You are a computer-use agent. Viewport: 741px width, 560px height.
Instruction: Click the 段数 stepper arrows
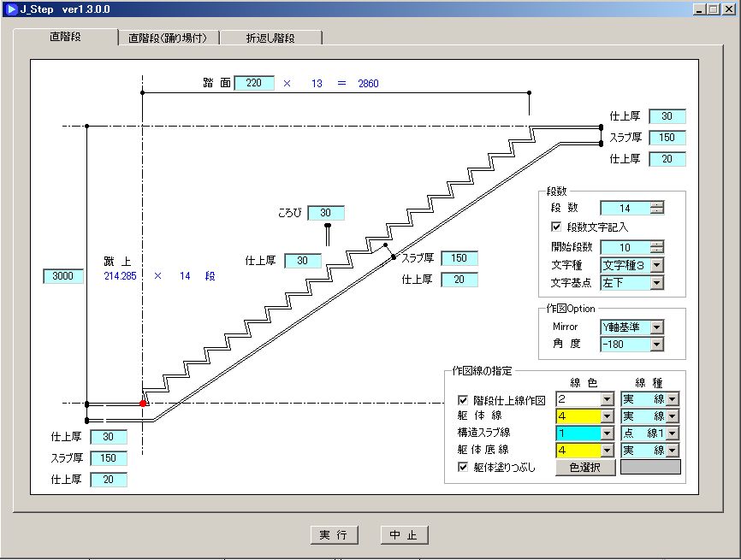[x=657, y=208]
